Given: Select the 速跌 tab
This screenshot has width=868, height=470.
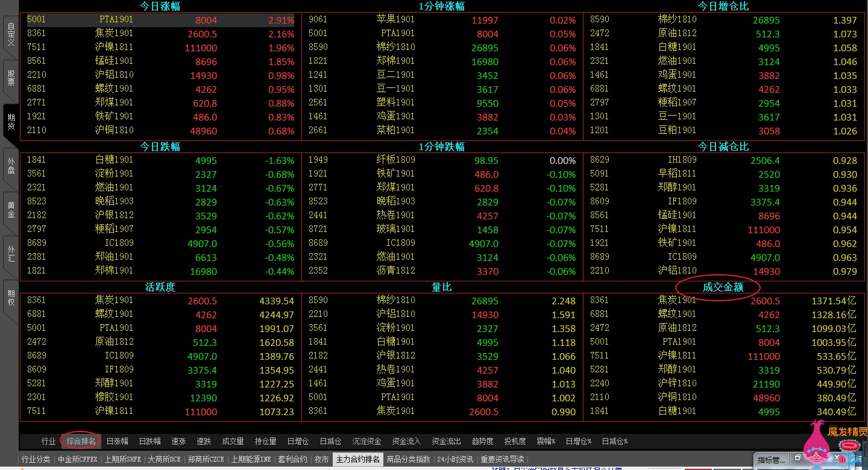Looking at the screenshot, I should (204, 442).
